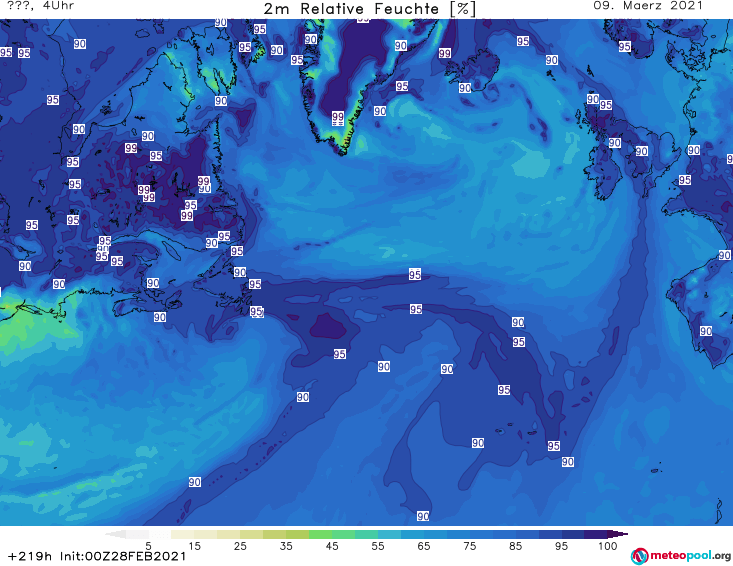The width and height of the screenshot is (733, 566).
Task: Click the '+219h Init:00Z28FEB2021' forecast text
Action: coord(97,556)
